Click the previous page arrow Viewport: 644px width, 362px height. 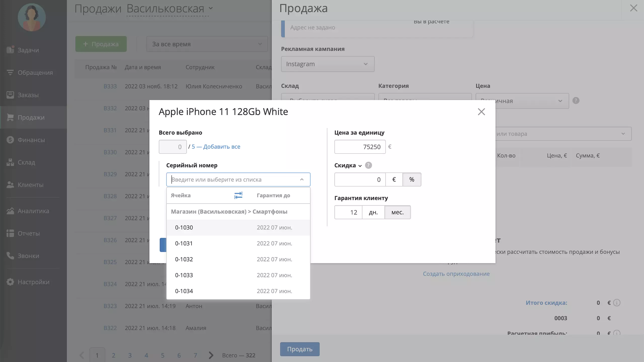[82, 355]
